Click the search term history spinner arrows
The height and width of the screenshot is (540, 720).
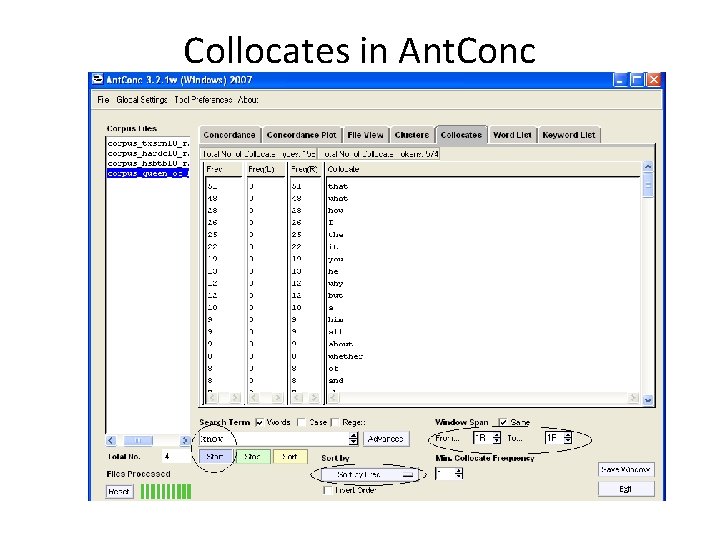click(x=354, y=439)
